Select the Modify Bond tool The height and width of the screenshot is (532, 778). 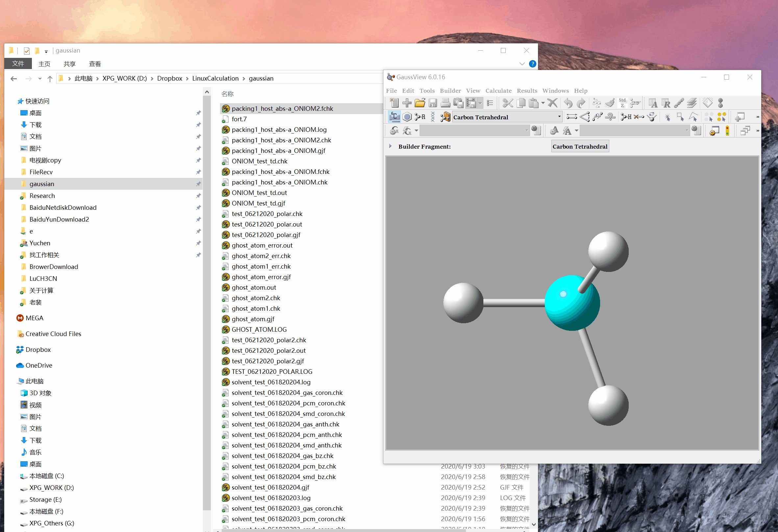click(571, 117)
